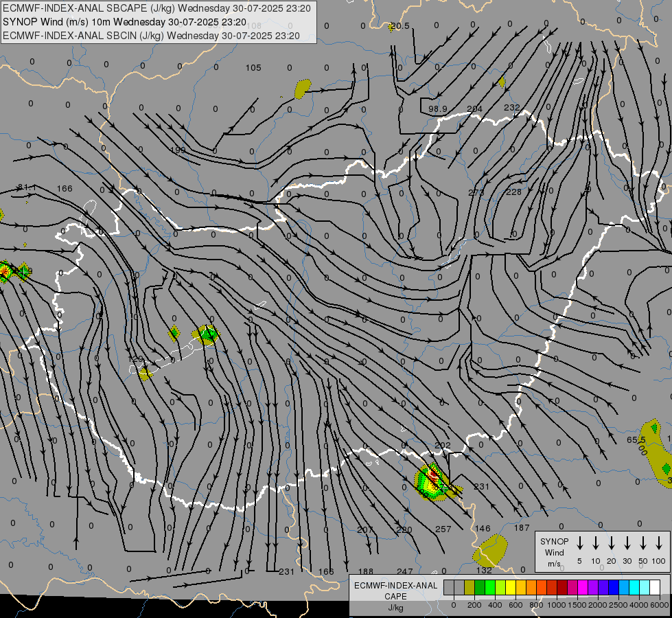Click the 200 label on CAPE scale
This screenshot has height=618, width=672.
coord(474,605)
